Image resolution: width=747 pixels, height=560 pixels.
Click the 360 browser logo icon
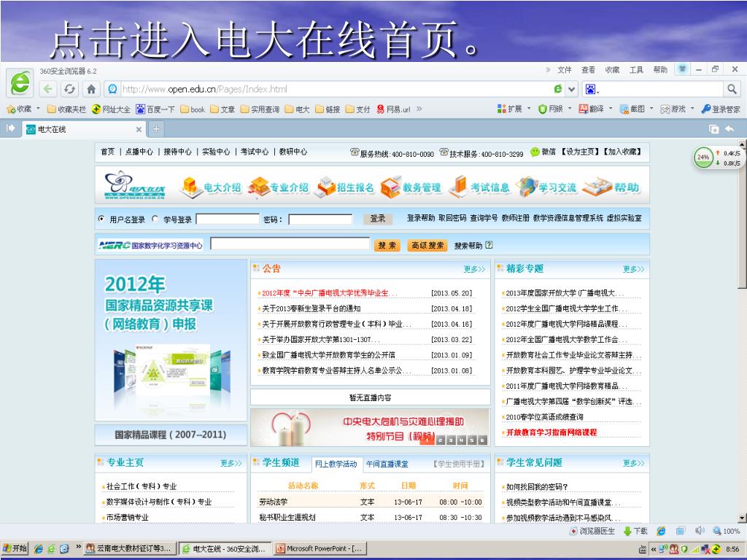coord(20,84)
